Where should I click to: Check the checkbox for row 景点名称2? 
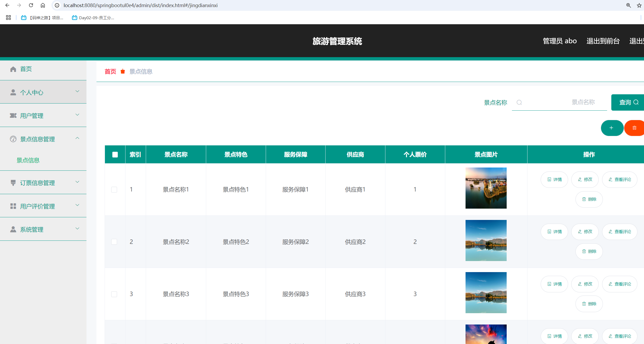point(114,242)
